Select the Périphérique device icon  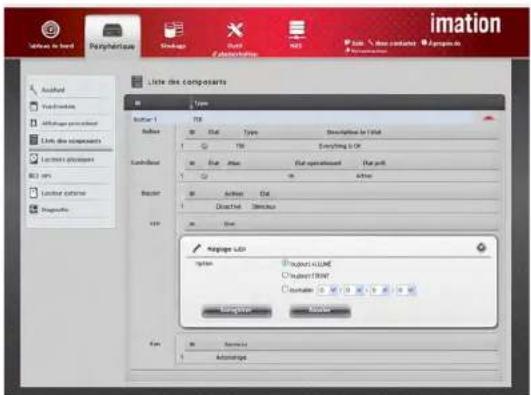click(x=112, y=30)
